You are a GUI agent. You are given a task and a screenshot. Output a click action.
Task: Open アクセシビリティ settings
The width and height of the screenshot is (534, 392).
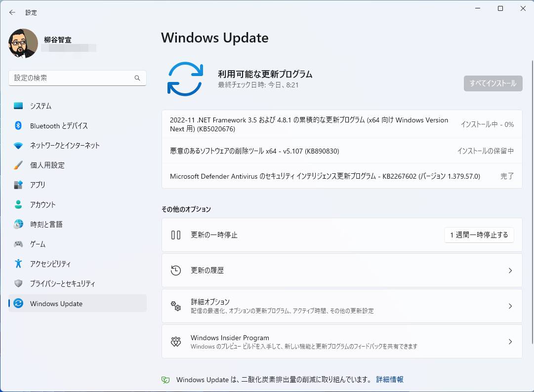tap(77, 264)
